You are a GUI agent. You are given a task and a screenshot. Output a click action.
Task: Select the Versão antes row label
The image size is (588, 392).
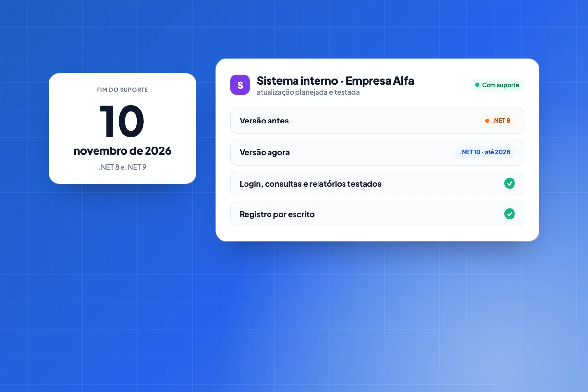tap(264, 121)
